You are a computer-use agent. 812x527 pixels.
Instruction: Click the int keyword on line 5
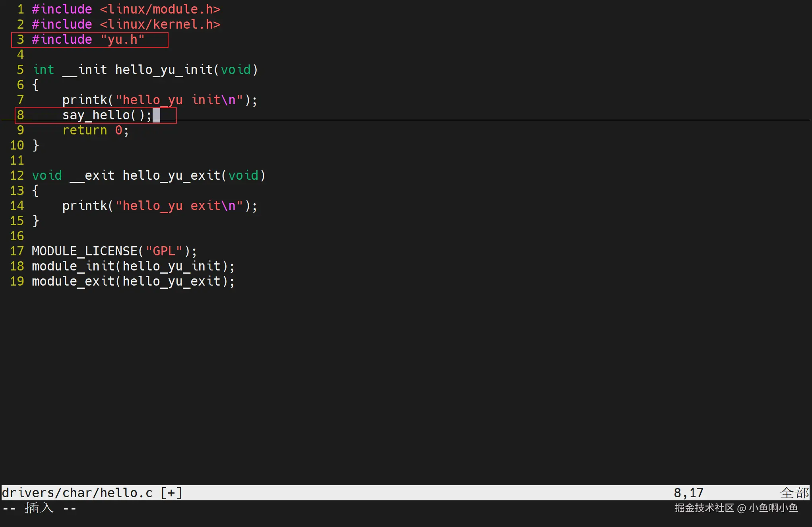pyautogui.click(x=43, y=70)
